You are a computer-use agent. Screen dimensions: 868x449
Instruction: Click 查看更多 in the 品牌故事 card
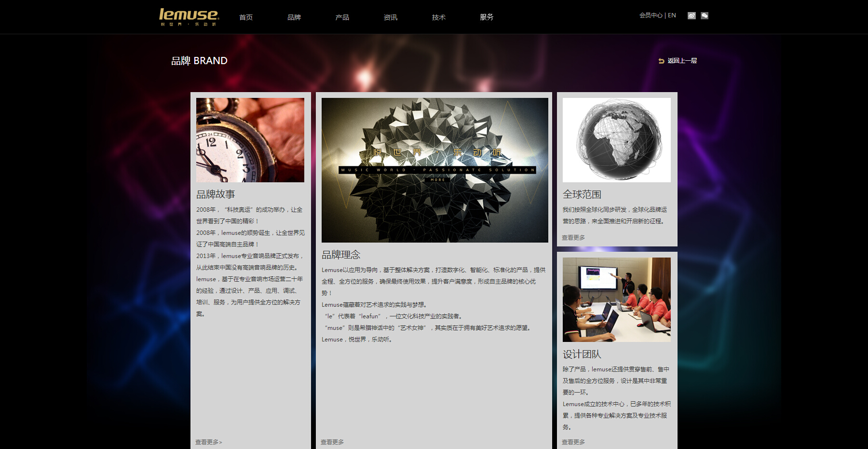pos(208,442)
